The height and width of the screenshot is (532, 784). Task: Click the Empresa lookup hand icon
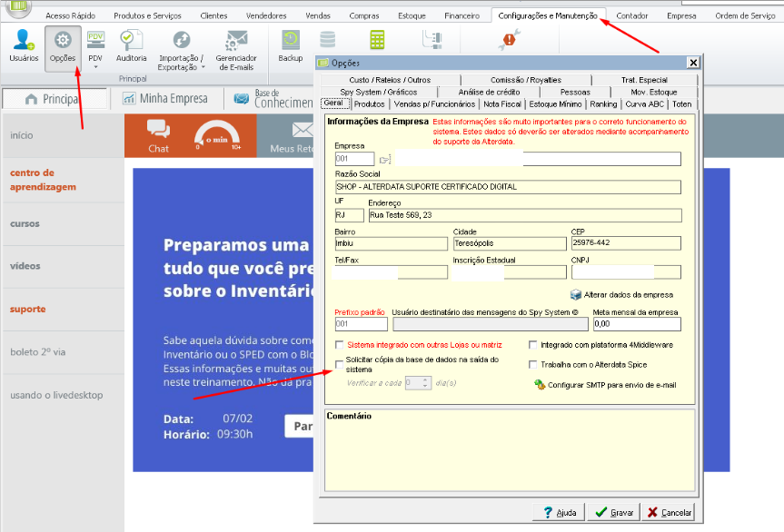point(385,160)
